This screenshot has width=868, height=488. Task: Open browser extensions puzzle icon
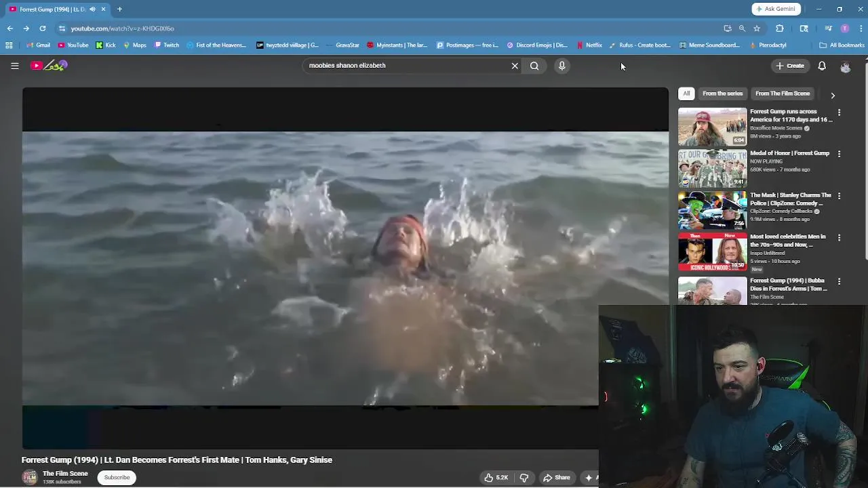point(780,28)
